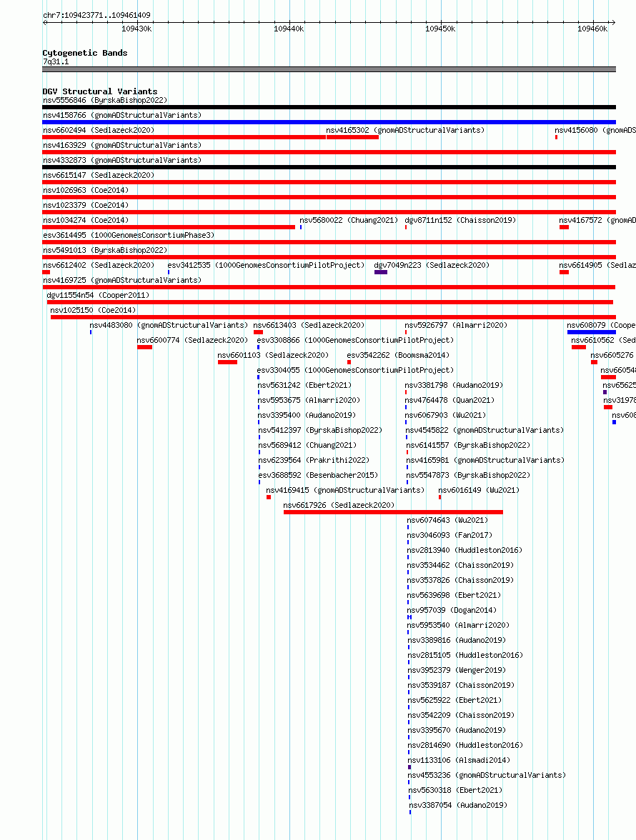The height and width of the screenshot is (840, 636).
Task: Click nsv6601103 (Sedlazeck2020) label
Action: coord(273,355)
